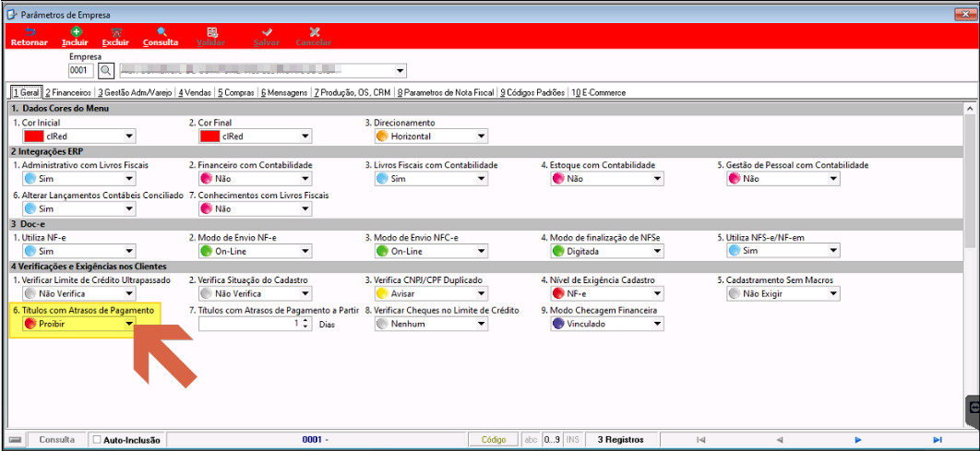Open Títulos com Atrasos de Pagamento dropdown

129,324
